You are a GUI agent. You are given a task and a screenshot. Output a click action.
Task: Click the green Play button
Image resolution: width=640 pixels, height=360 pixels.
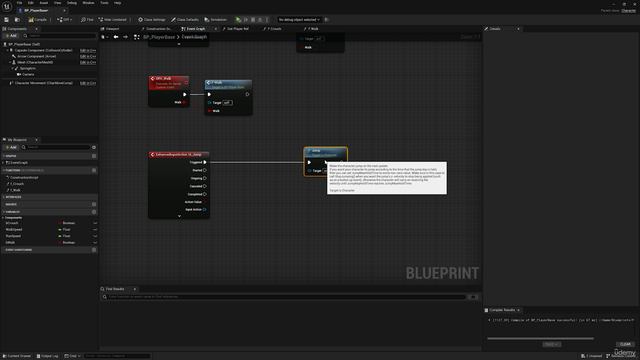238,20
